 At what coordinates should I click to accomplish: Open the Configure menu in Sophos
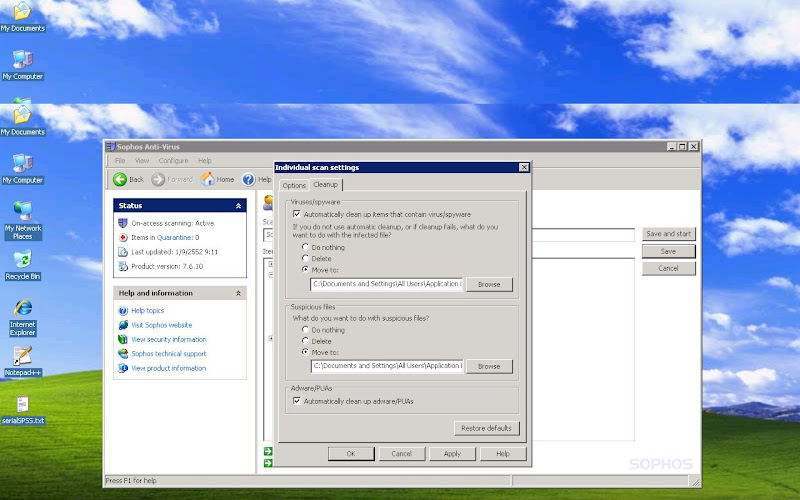coord(173,160)
